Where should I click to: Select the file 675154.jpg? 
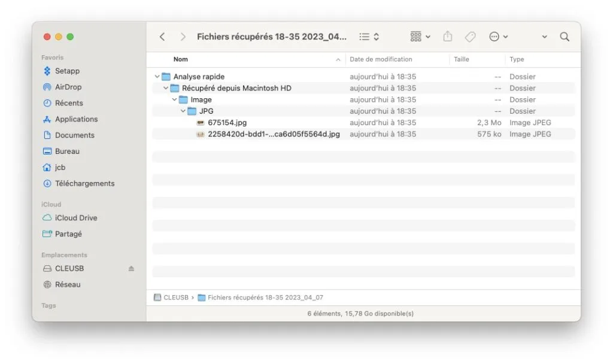pos(227,122)
